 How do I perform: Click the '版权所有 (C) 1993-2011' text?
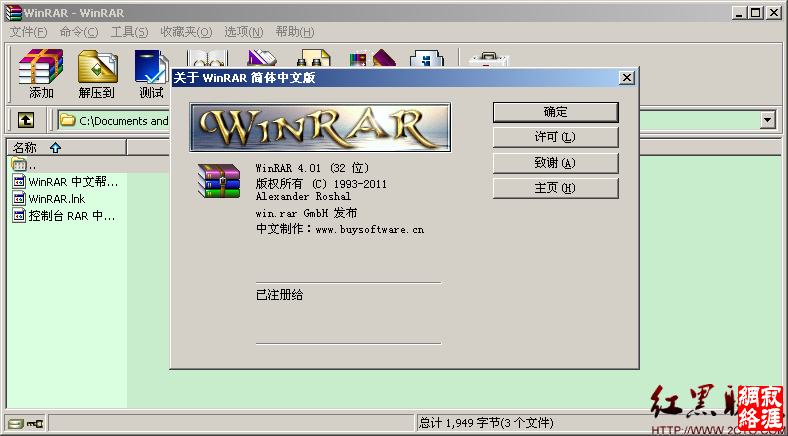[321, 184]
